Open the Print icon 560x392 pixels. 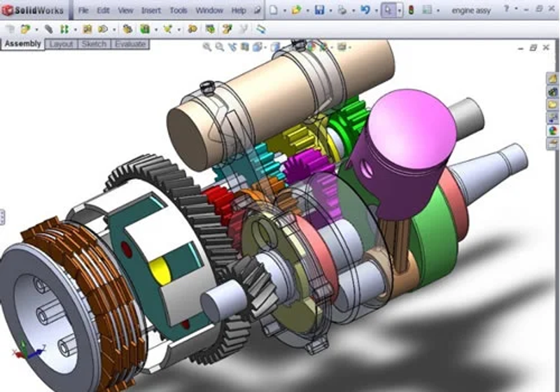(342, 10)
